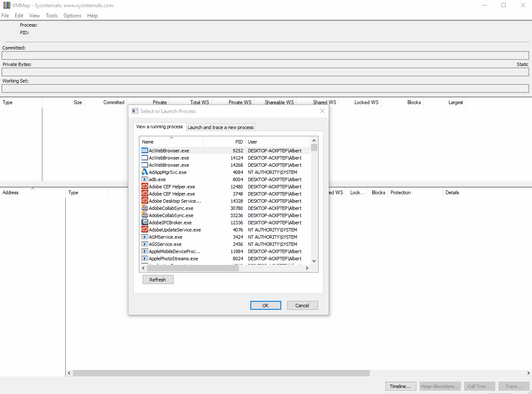Screen dimensions: 532x394
Task: Click right arrow of process list scrollbar
Action: (x=307, y=268)
